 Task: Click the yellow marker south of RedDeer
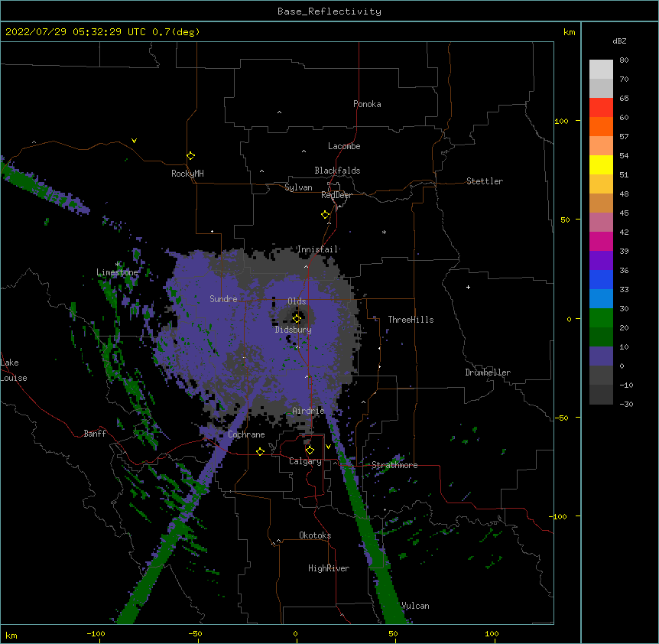click(x=326, y=215)
